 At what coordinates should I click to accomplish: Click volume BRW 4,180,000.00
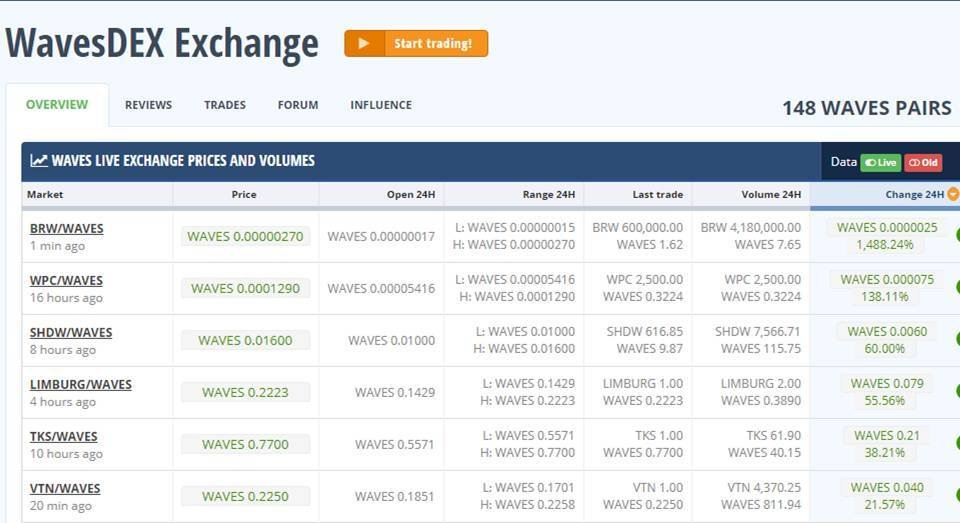pos(751,228)
